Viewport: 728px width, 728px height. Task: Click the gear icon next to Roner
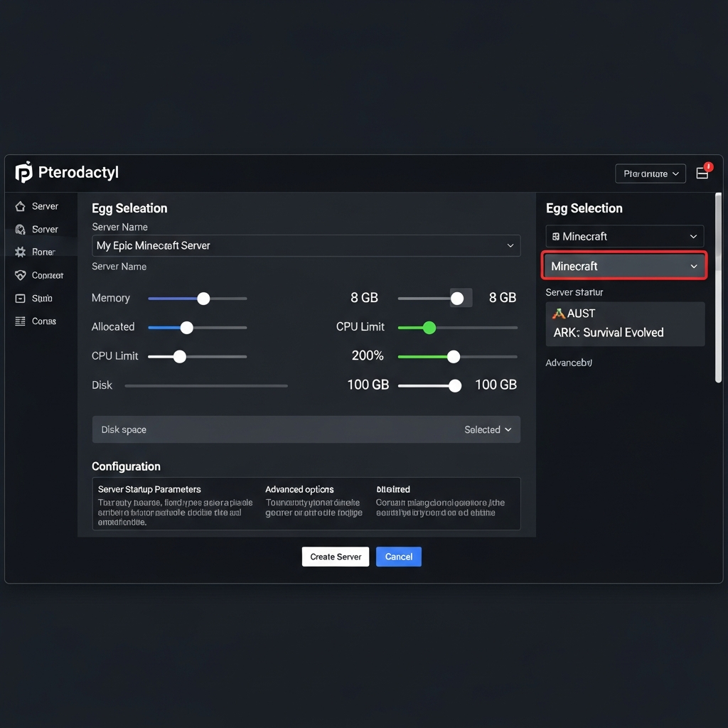coord(19,252)
